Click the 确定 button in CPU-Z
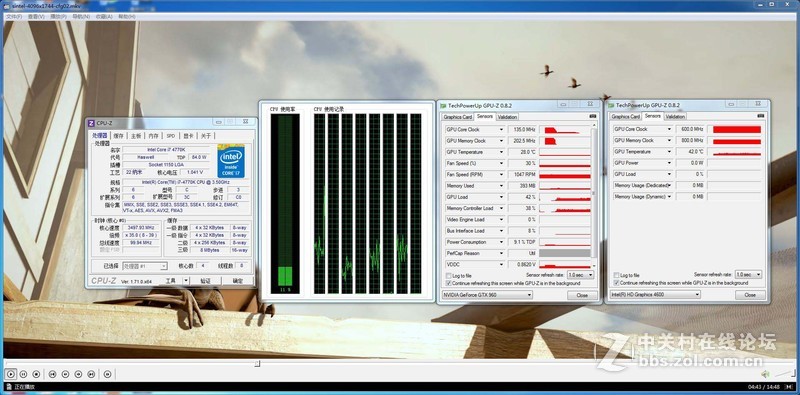This screenshot has height=395, width=800. click(x=238, y=281)
